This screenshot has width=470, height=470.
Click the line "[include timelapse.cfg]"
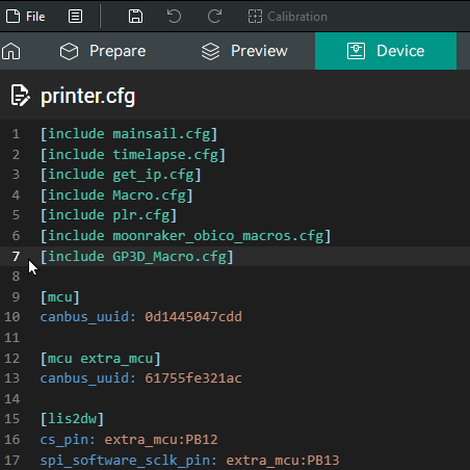tap(133, 155)
